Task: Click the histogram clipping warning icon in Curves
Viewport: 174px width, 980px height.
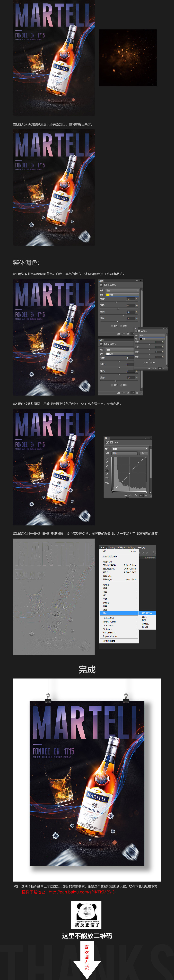Action: tap(107, 483)
